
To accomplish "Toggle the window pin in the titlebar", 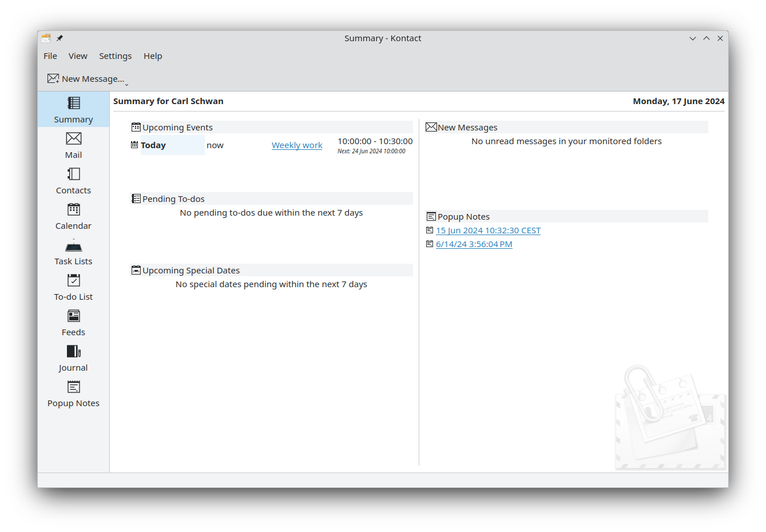I will 59,38.
